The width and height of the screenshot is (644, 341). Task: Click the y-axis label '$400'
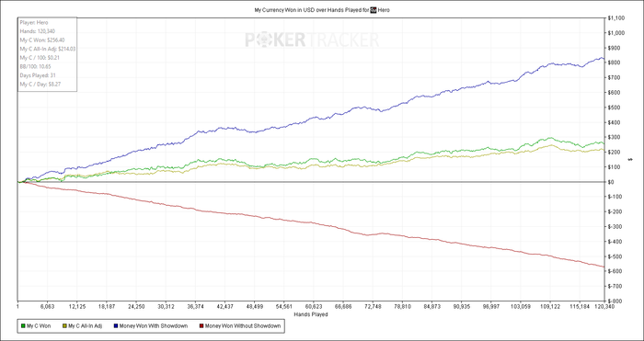tap(613, 122)
